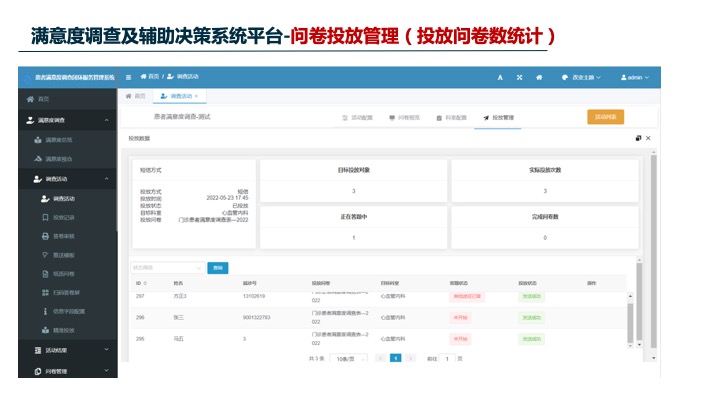Click the fullscreen expand icon in header
The height and width of the screenshot is (405, 720).
(x=519, y=77)
